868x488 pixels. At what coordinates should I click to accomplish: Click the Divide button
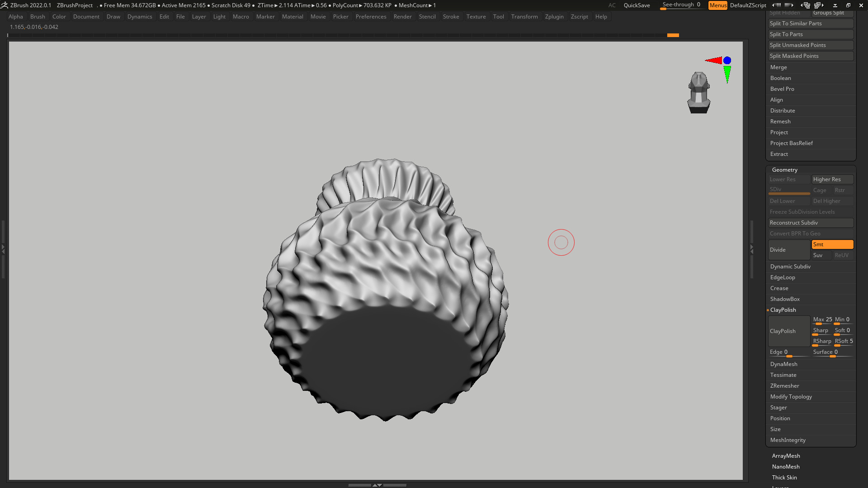(789, 250)
